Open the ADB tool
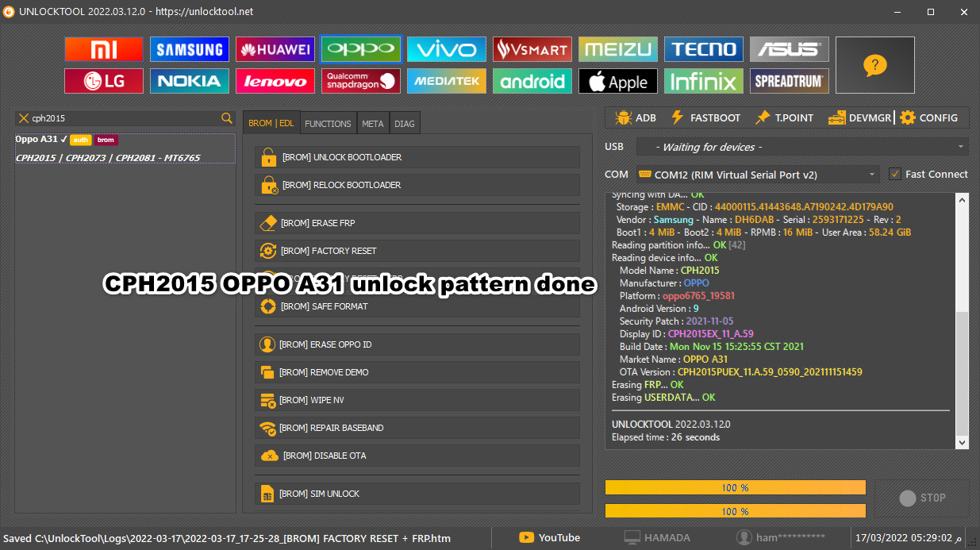Viewport: 980px width, 550px height. click(x=636, y=117)
